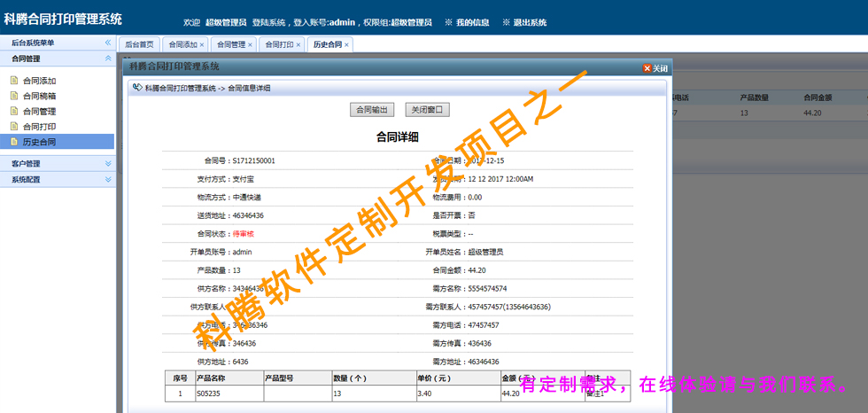
Task: Click the breadcrumb icon before 科腾合同打印管理系统 path
Action: (137, 88)
